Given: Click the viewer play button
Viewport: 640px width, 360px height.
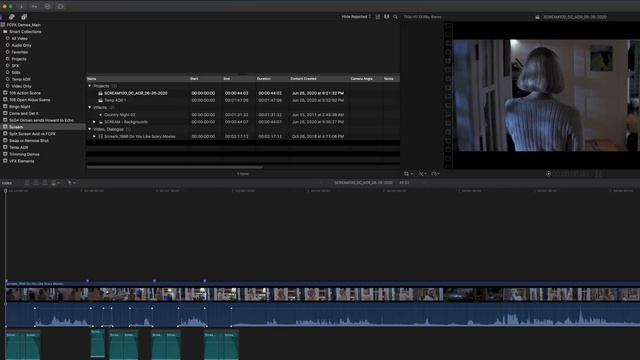Looking at the screenshot, I should (549, 174).
